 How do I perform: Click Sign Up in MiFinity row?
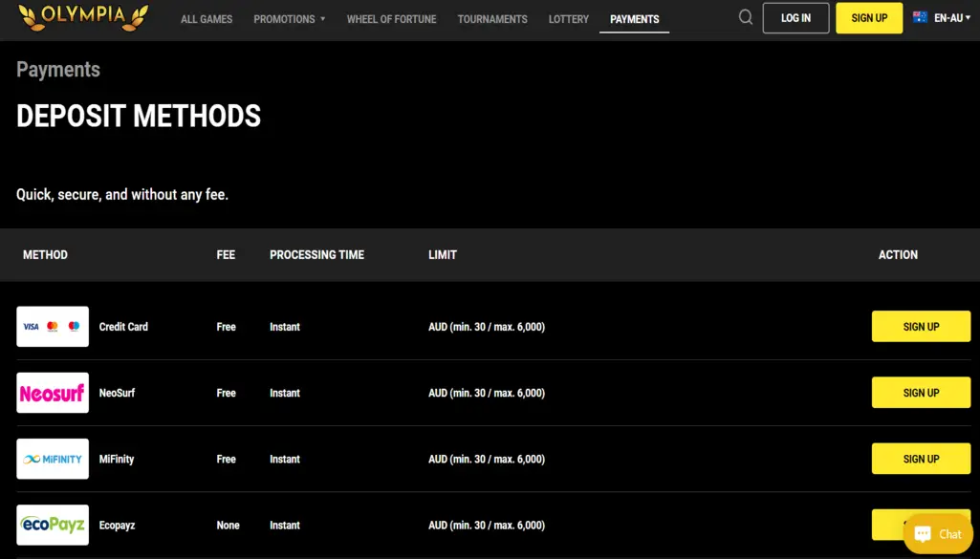(x=922, y=459)
